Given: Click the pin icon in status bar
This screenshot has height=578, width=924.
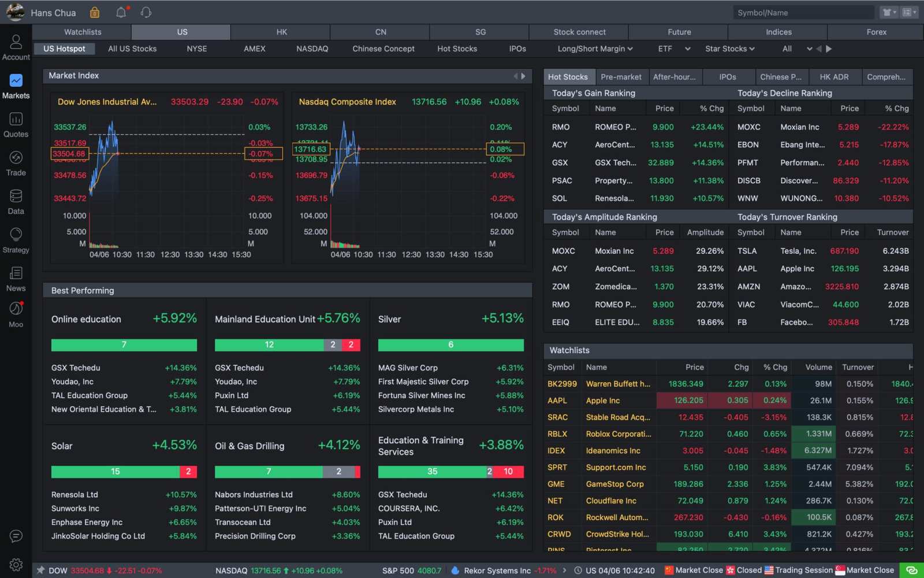Looking at the screenshot, I should 40,570.
